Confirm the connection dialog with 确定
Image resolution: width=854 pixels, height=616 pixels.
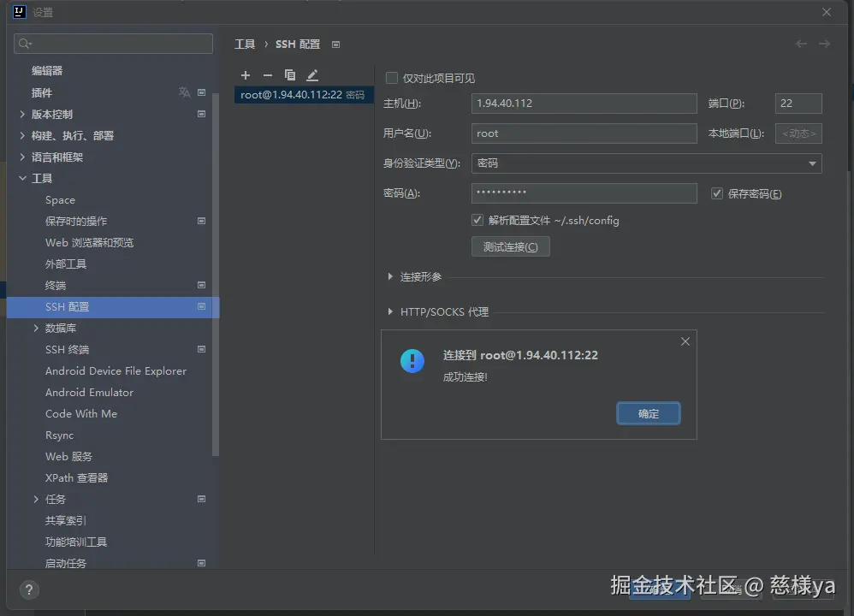[648, 413]
